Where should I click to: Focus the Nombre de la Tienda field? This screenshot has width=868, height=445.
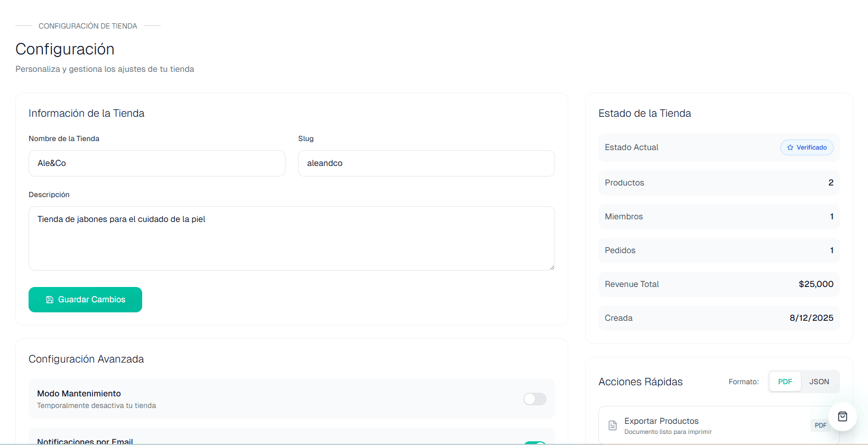click(x=157, y=163)
